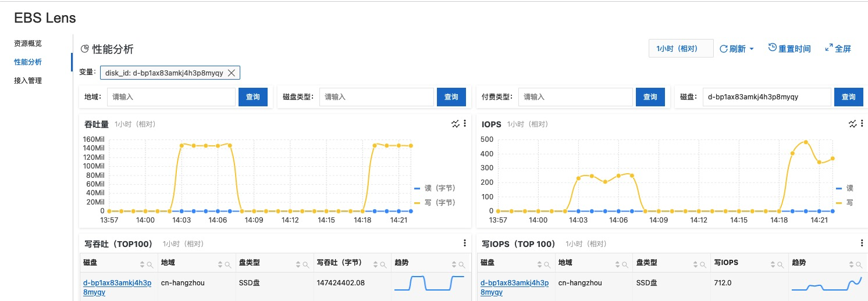
Task: Open the 刷新 dropdown
Action: (x=737, y=49)
